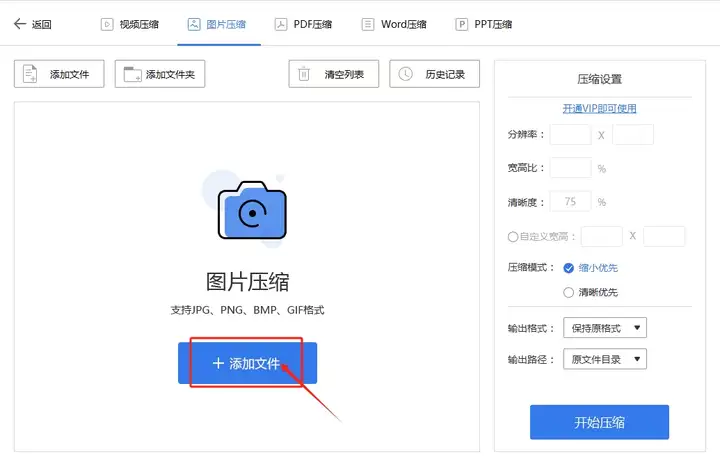Click the 分辨率 height input field
The width and height of the screenshot is (720, 466).
[633, 135]
